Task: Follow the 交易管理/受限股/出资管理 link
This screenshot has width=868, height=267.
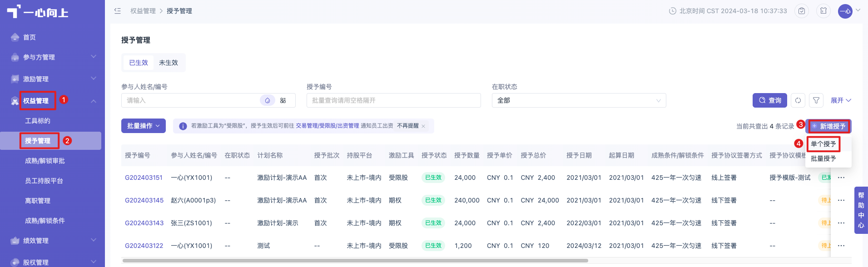Action: 327,126
